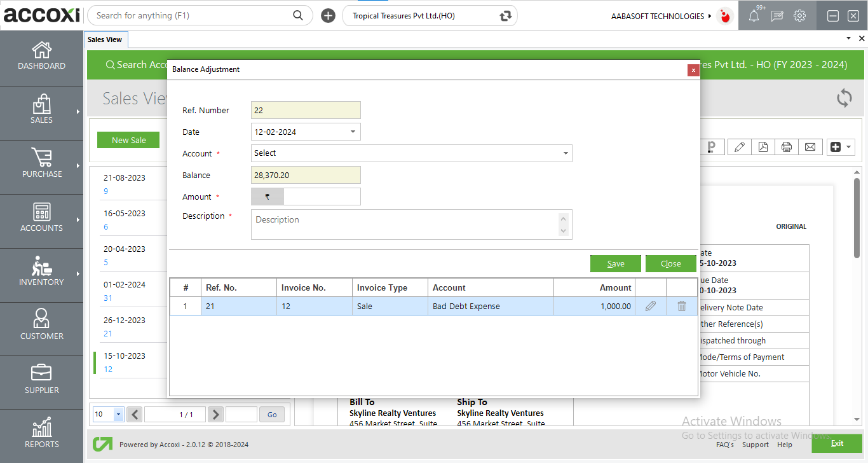Open the notifications bell icon

pyautogui.click(x=754, y=16)
